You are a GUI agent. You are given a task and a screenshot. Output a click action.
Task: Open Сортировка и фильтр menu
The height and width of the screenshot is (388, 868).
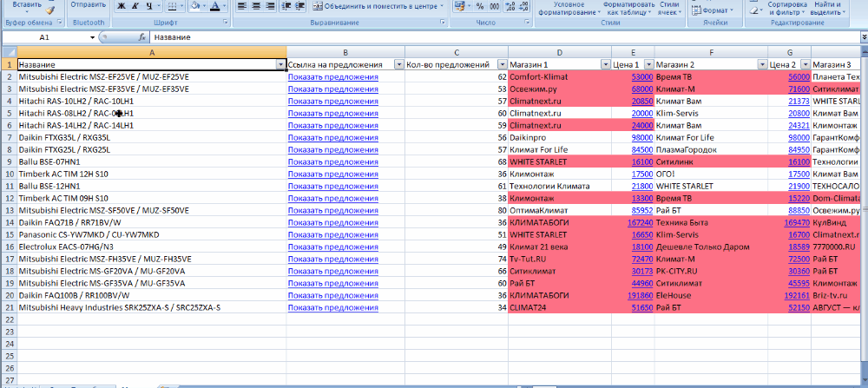coord(787,8)
